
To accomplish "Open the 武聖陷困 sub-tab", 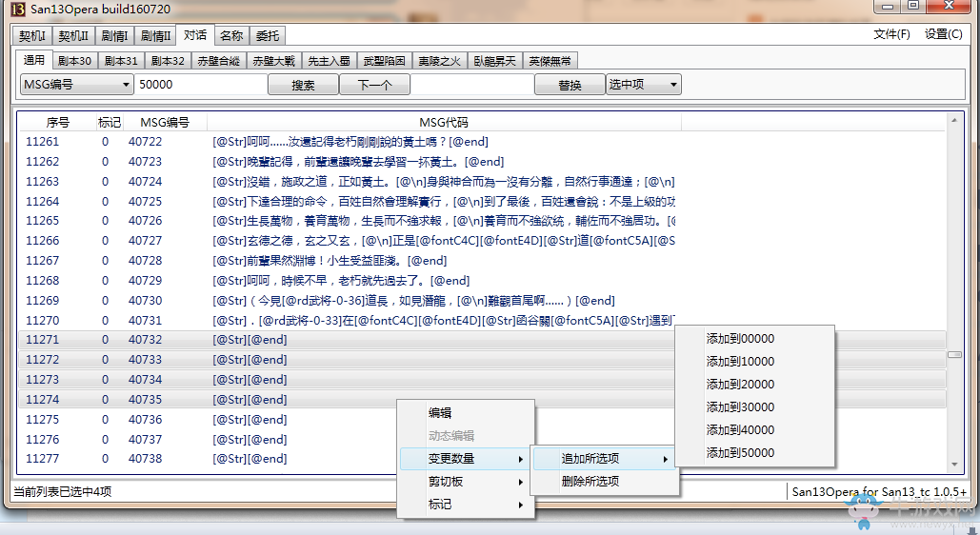I will 385,61.
